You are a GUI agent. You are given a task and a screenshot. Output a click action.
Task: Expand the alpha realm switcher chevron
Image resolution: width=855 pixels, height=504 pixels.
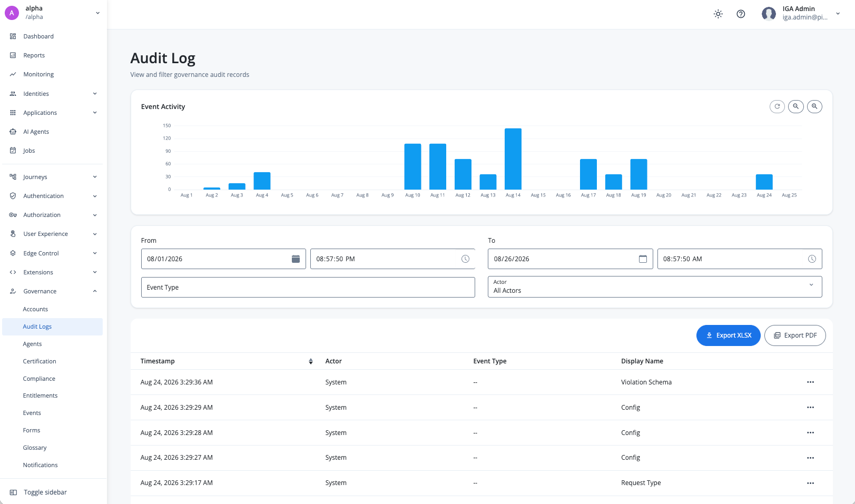pos(97,13)
